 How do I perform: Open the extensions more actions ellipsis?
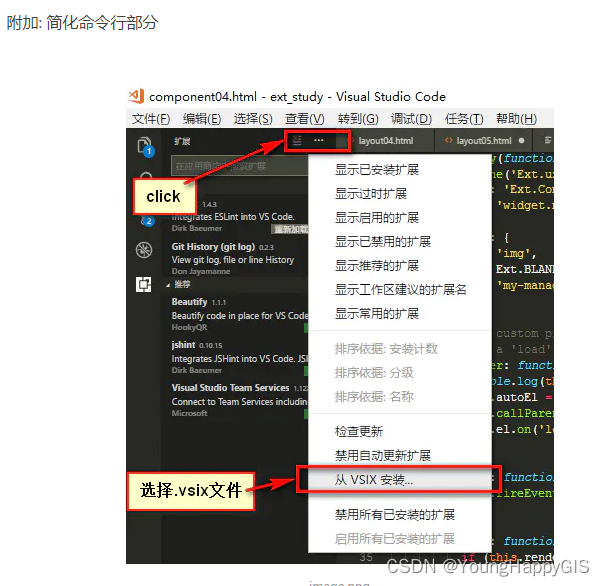point(319,140)
